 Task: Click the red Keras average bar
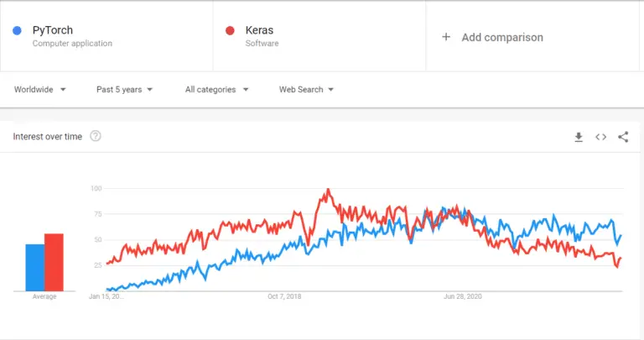pyautogui.click(x=54, y=262)
